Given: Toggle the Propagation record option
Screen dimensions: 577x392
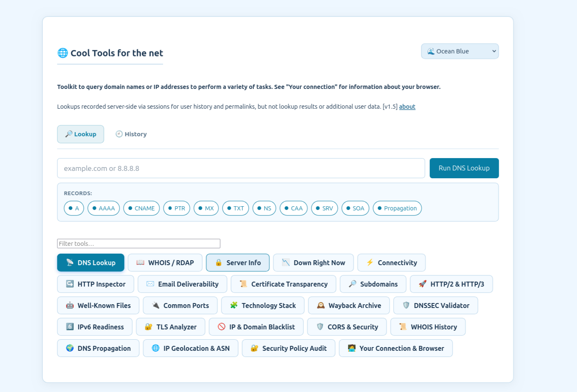Looking at the screenshot, I should 397,208.
